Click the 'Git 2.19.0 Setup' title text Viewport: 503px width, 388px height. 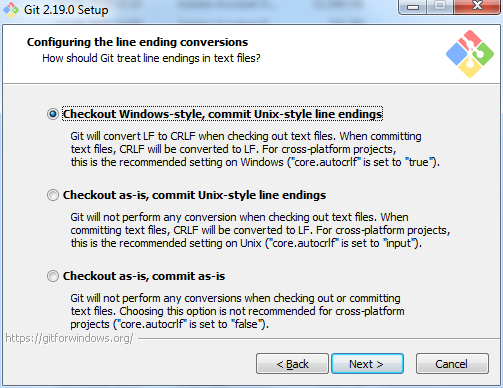pyautogui.click(x=66, y=10)
